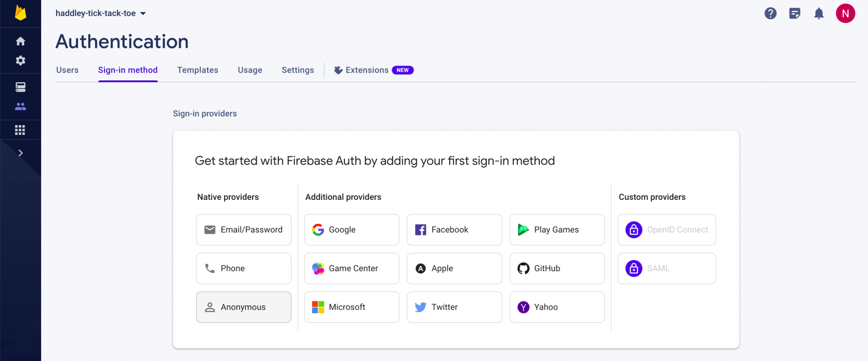Choose Email/Password sign-in provider
Screen dimensions: 868x361
[x=243, y=230]
